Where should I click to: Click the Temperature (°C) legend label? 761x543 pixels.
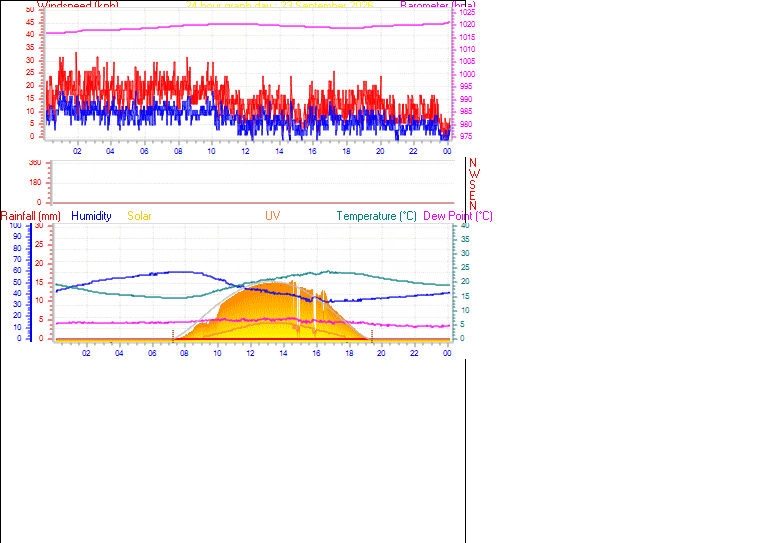pos(377,216)
